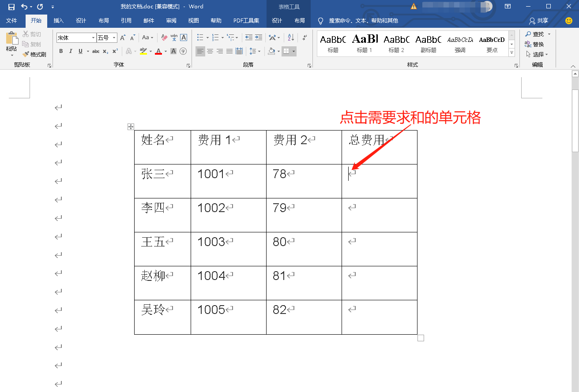This screenshot has height=392, width=579.
Task: Switch to the 插入 ribbon tab
Action: tap(58, 20)
